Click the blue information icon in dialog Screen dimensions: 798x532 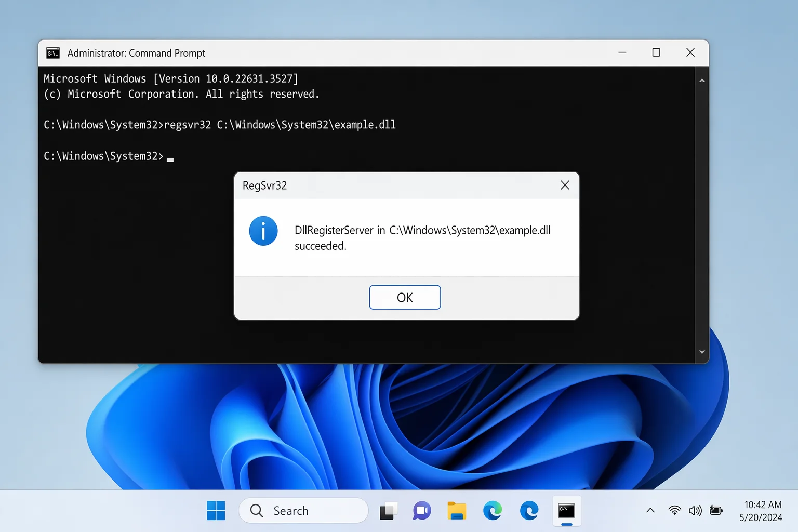tap(263, 231)
